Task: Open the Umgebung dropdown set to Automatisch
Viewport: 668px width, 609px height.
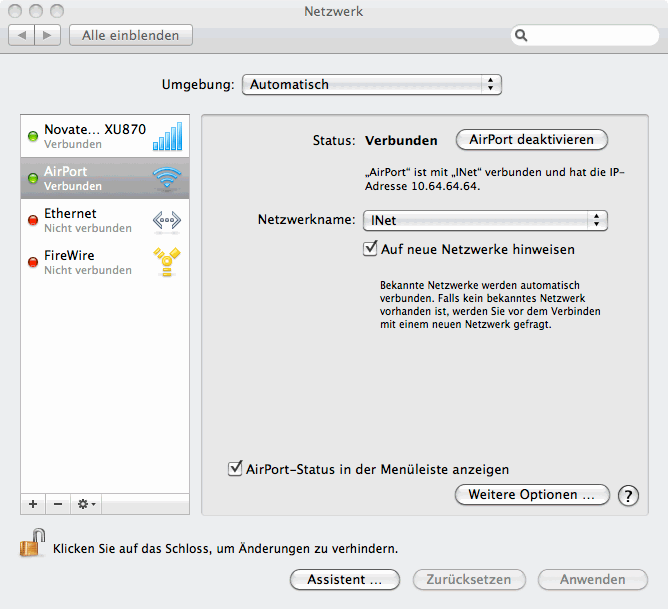Action: (x=371, y=85)
